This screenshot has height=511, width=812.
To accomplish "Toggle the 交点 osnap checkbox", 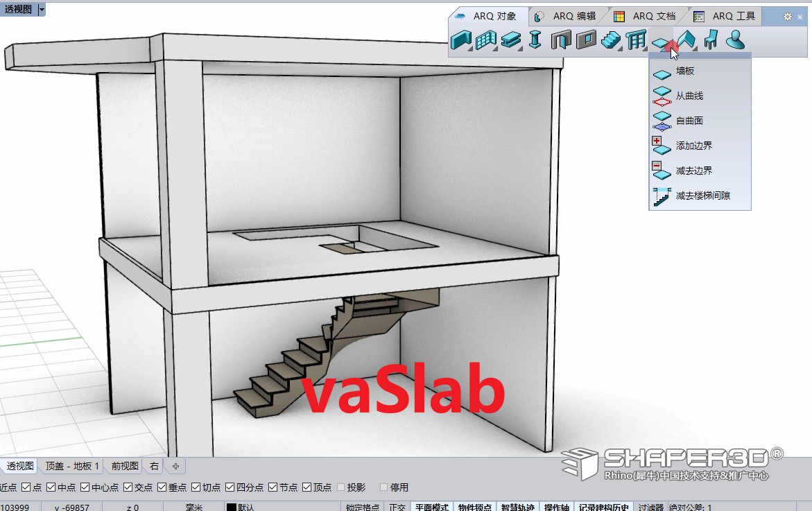I will [x=128, y=487].
